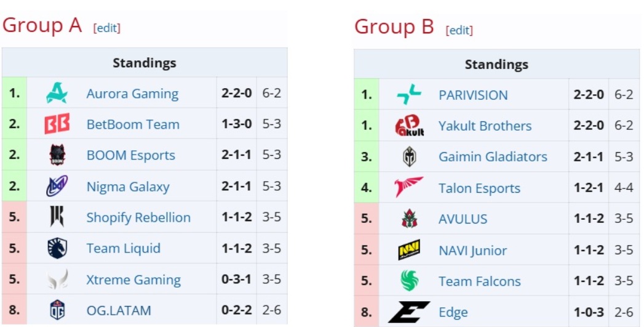The image size is (644, 327).
Task: Edit the Group B section
Action: pos(459,30)
